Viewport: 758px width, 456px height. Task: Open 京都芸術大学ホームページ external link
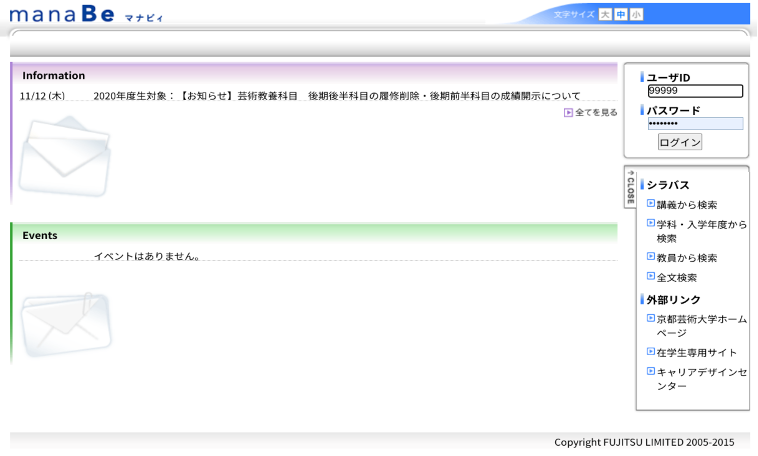701,326
